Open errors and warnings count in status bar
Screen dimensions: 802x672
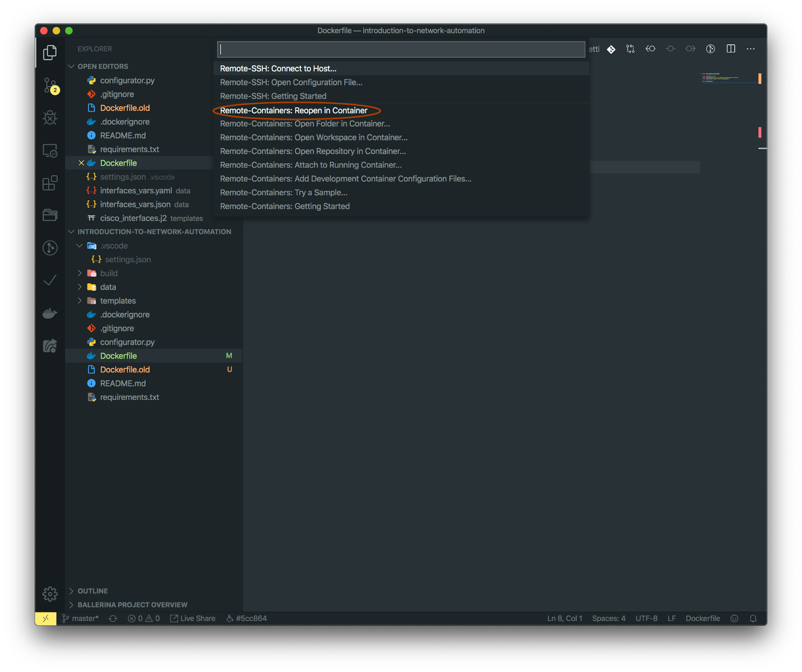144,618
